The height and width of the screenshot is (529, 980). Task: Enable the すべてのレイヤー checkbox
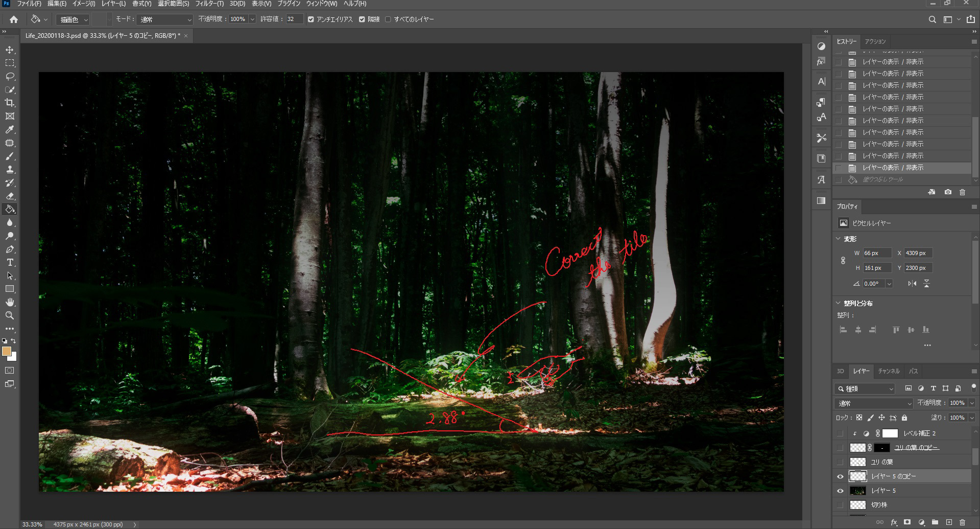point(388,19)
